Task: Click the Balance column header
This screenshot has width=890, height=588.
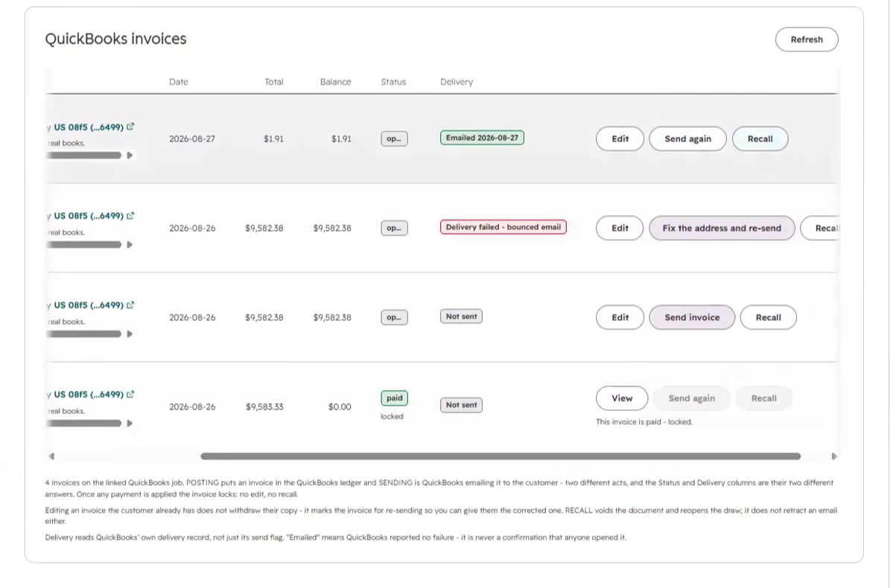Action: coord(335,82)
